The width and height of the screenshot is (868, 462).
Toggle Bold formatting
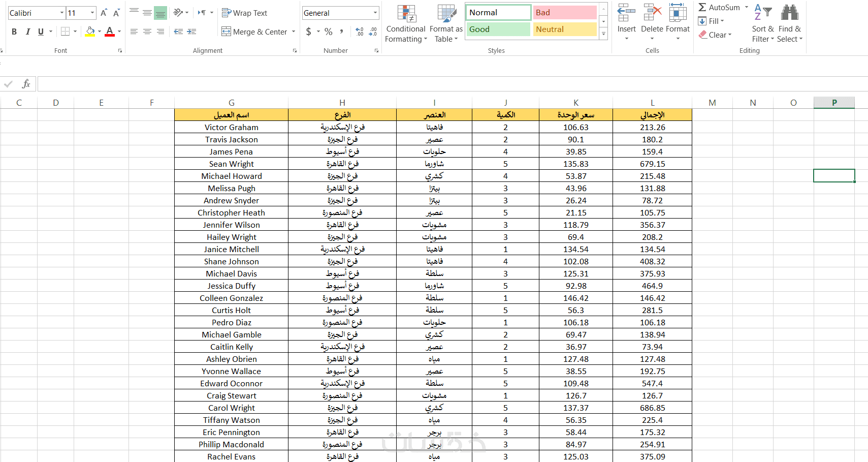coord(14,32)
